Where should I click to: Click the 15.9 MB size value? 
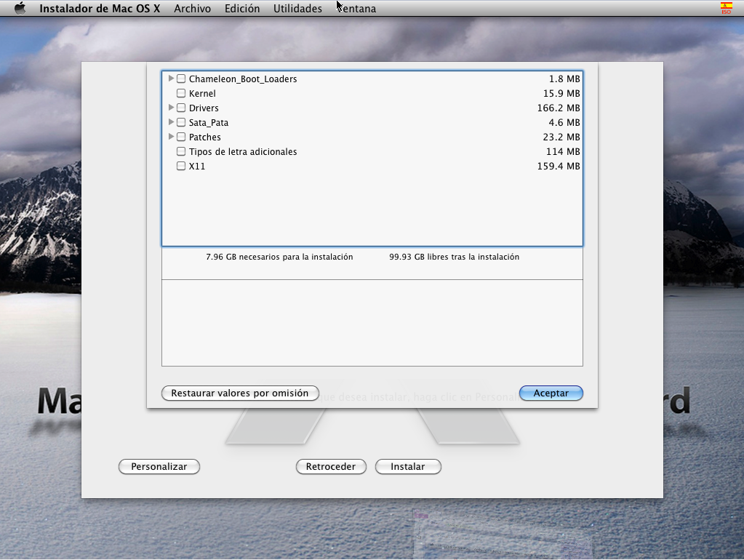(x=561, y=94)
